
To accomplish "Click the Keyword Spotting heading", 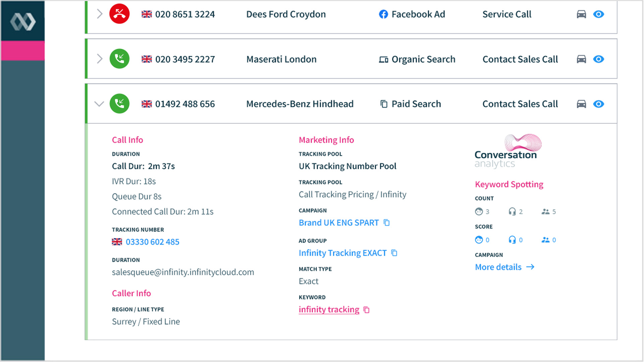I will (509, 185).
